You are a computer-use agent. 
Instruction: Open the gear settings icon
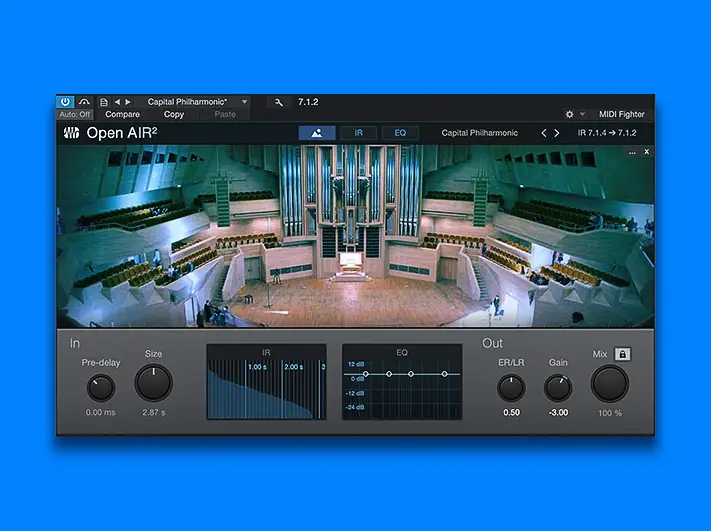[x=570, y=114]
